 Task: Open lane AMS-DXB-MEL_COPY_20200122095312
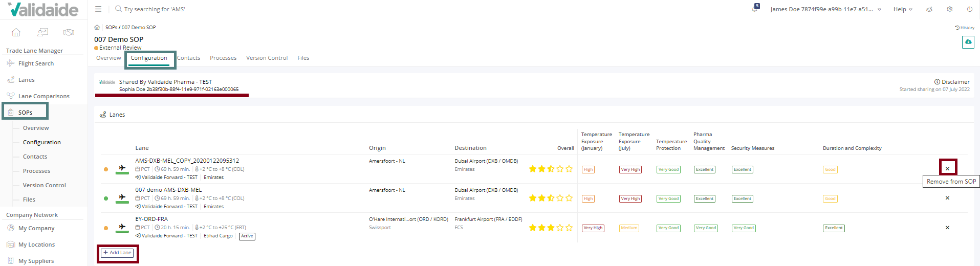click(187, 161)
